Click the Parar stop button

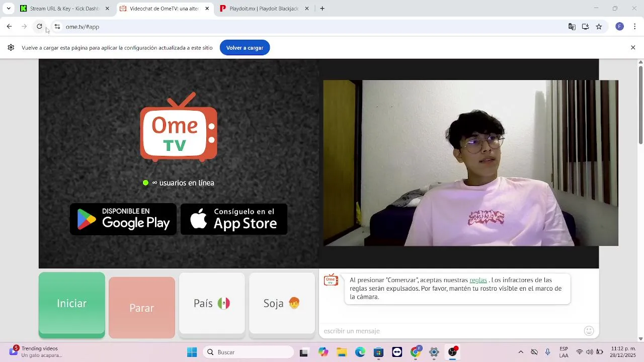142,308
